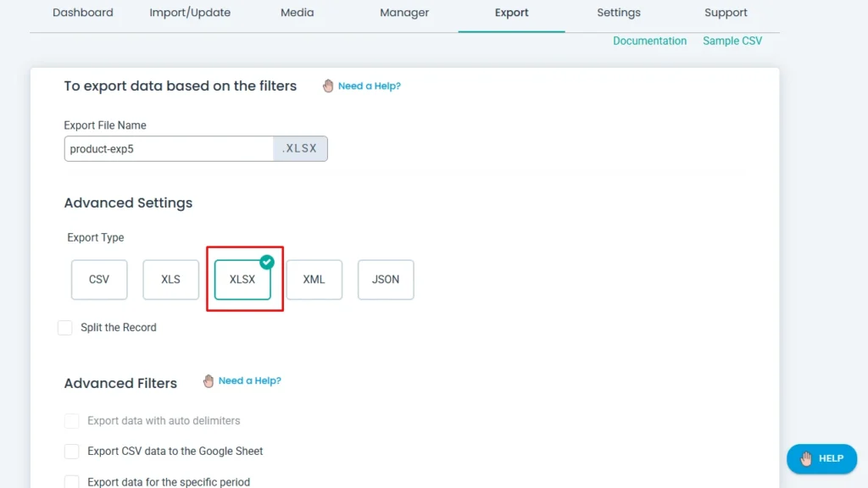This screenshot has width=868, height=488.
Task: Download the Sample CSV link
Action: [732, 41]
